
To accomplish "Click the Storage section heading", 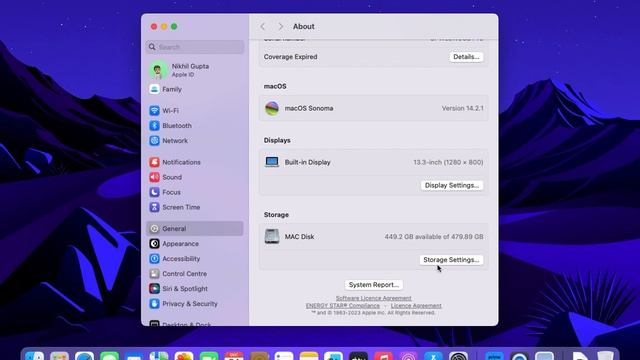I will [x=276, y=215].
